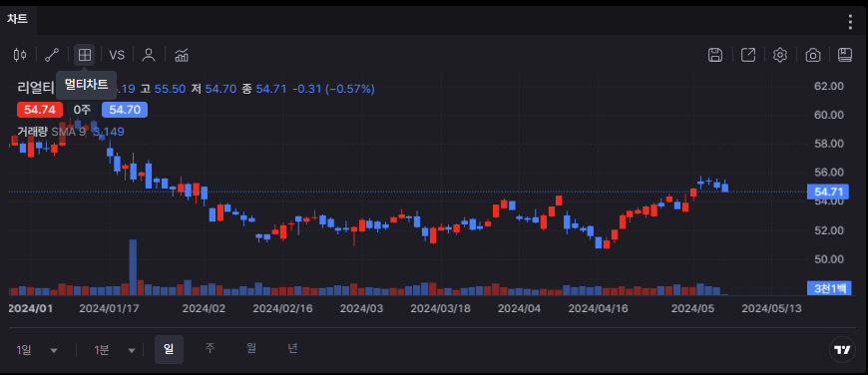868x375 pixels.
Task: Click the -0.31 (-0.57%) change value
Action: (333, 89)
